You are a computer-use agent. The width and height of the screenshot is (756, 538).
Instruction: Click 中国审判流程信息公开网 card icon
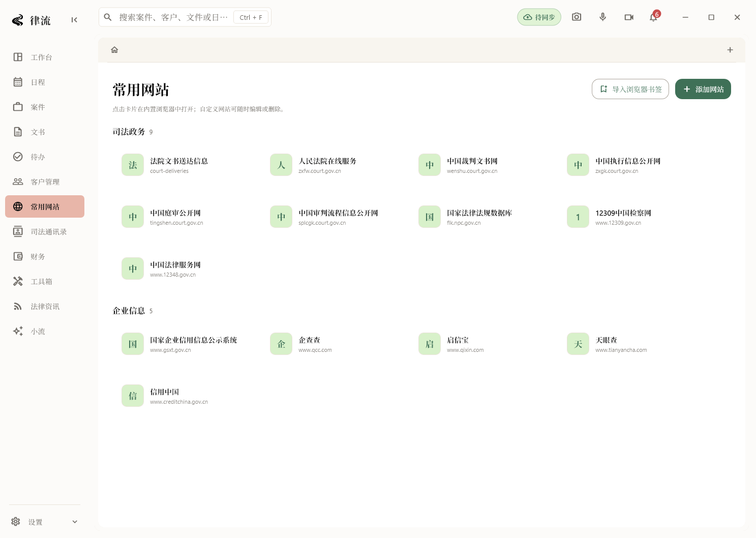[x=281, y=217]
